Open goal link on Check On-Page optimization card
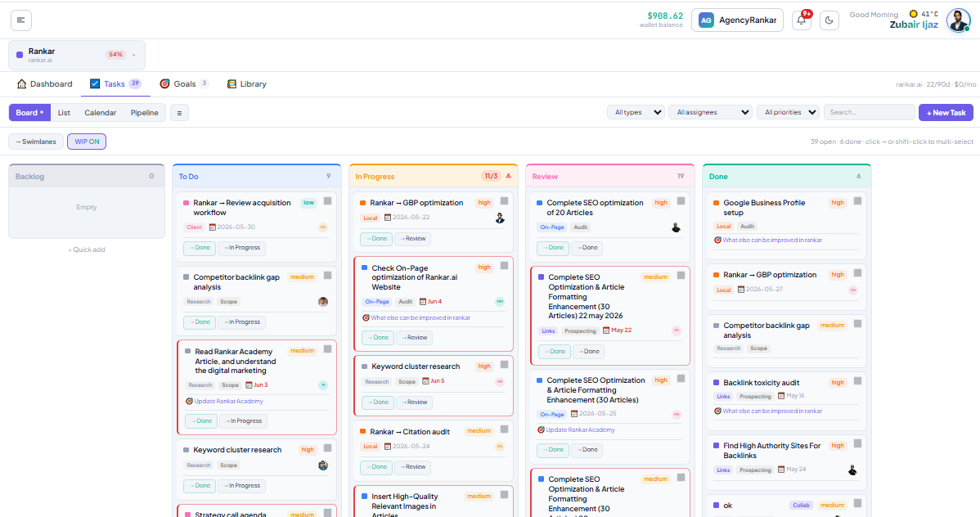Image resolution: width=980 pixels, height=517 pixels. pyautogui.click(x=416, y=317)
